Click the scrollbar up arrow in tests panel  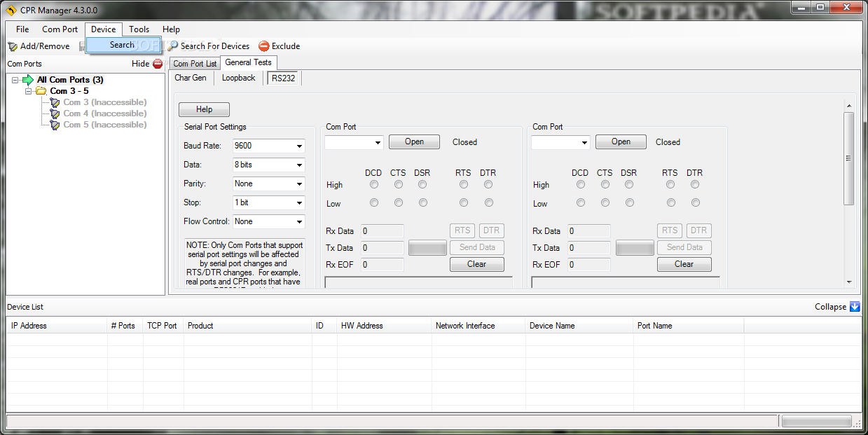(849, 106)
